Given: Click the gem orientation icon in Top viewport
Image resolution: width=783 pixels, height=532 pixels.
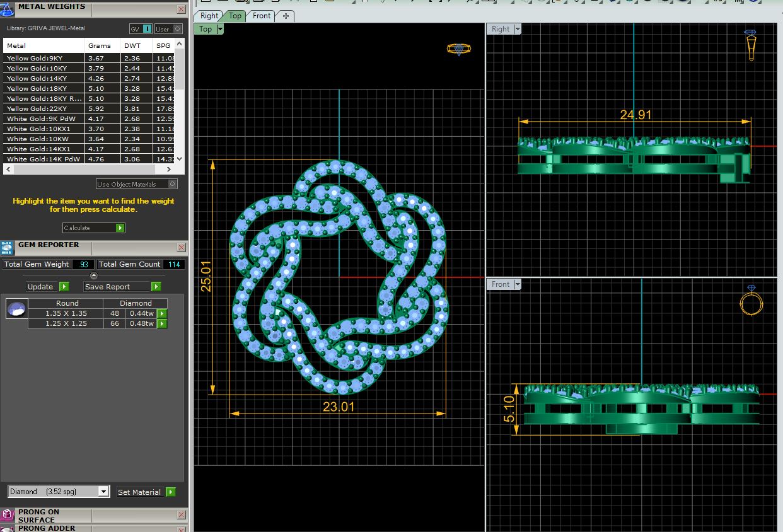Looking at the screenshot, I should 458,49.
